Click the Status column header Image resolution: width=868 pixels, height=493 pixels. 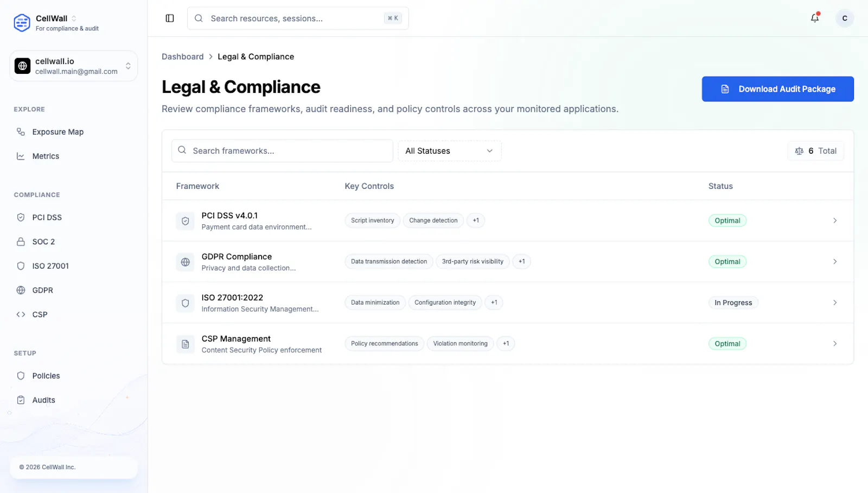pos(720,186)
